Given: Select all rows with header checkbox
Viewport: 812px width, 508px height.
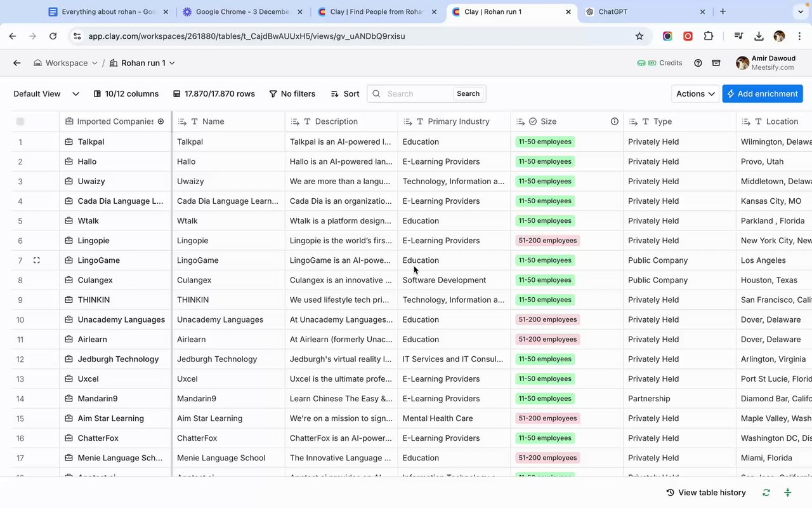Looking at the screenshot, I should 20,121.
